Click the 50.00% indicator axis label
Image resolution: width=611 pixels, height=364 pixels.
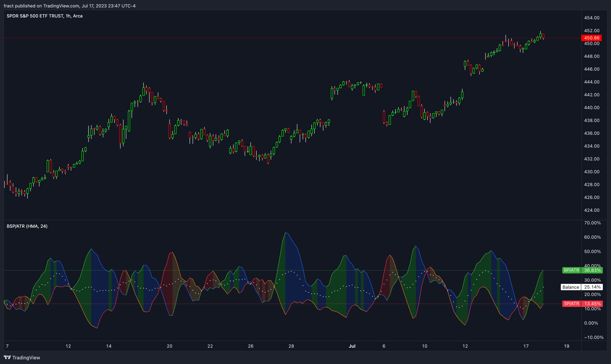tap(592, 252)
